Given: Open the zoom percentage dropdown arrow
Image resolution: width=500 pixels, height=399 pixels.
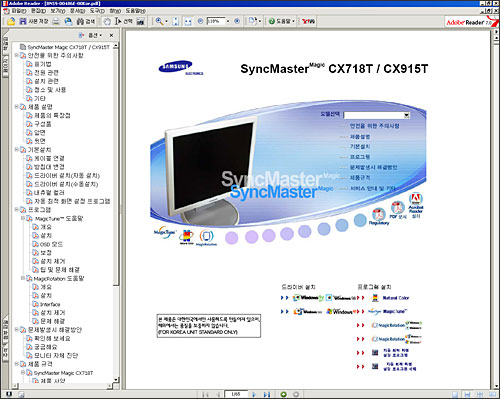Looking at the screenshot, I should (x=228, y=21).
